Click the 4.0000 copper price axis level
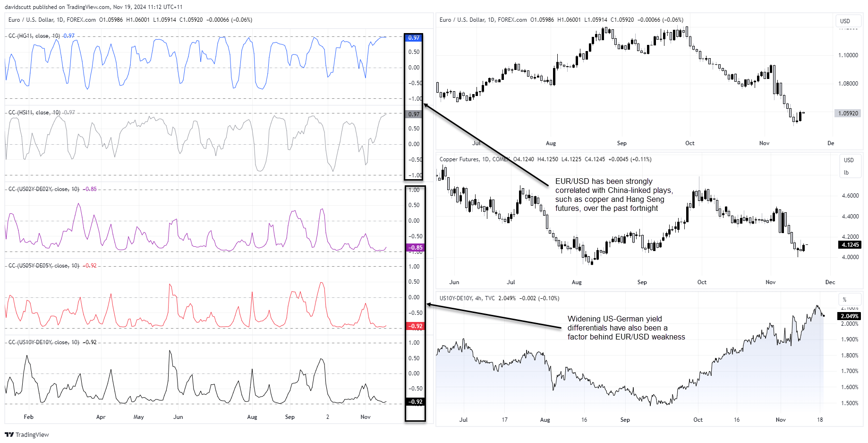The height and width of the screenshot is (443, 868). pos(850,257)
